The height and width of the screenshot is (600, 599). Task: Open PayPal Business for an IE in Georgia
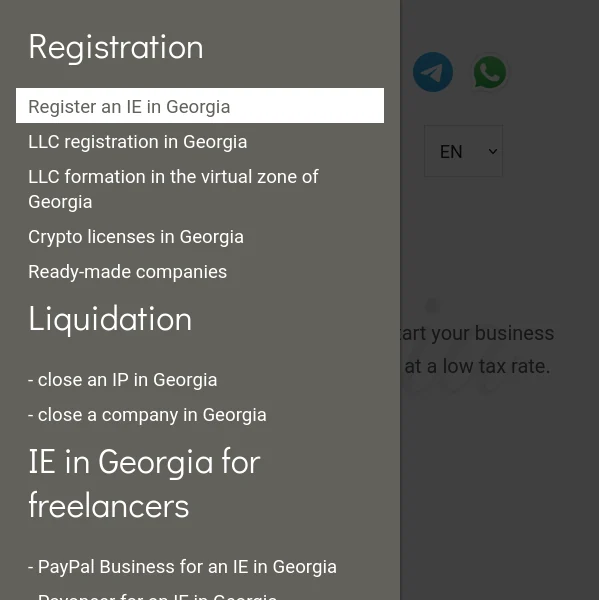[183, 567]
